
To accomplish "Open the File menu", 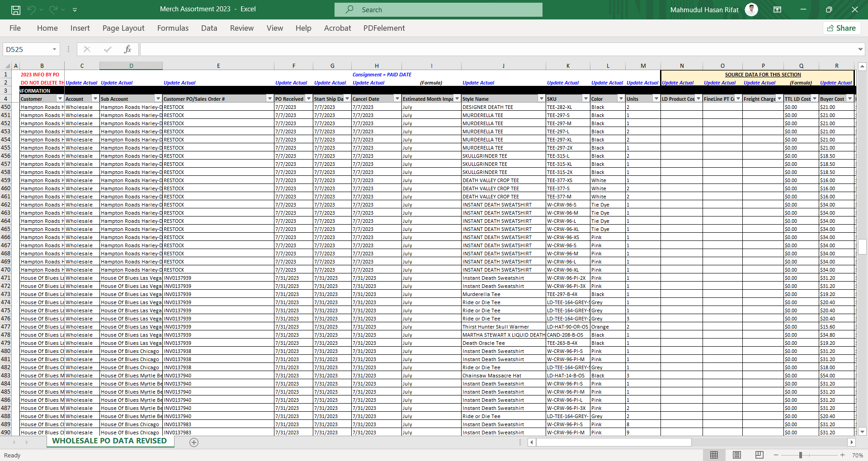I will click(x=15, y=28).
